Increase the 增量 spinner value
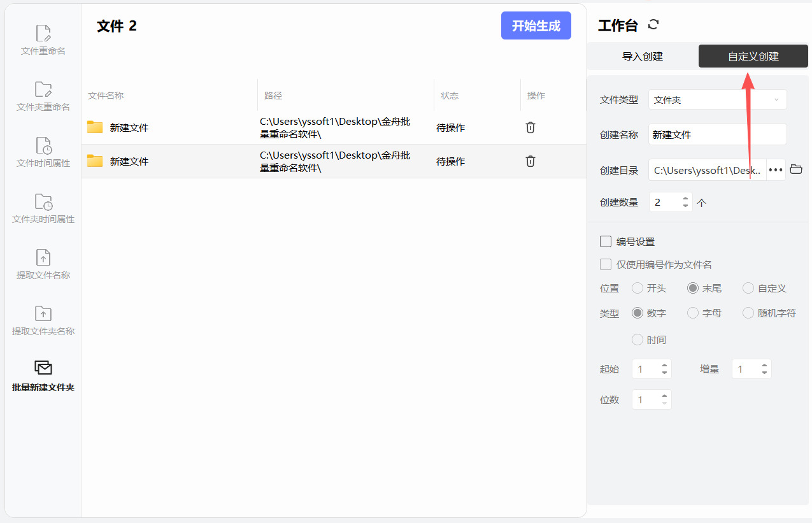 tap(764, 365)
